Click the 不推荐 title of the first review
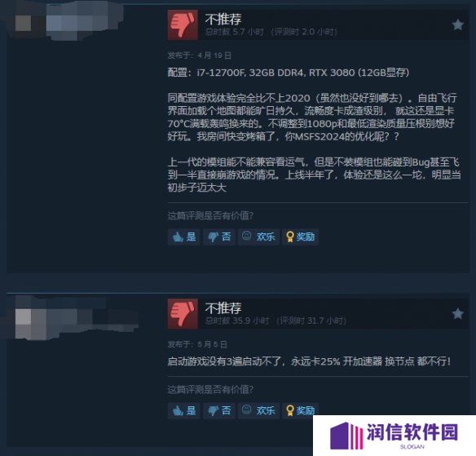The height and width of the screenshot is (456, 476). coord(223,19)
